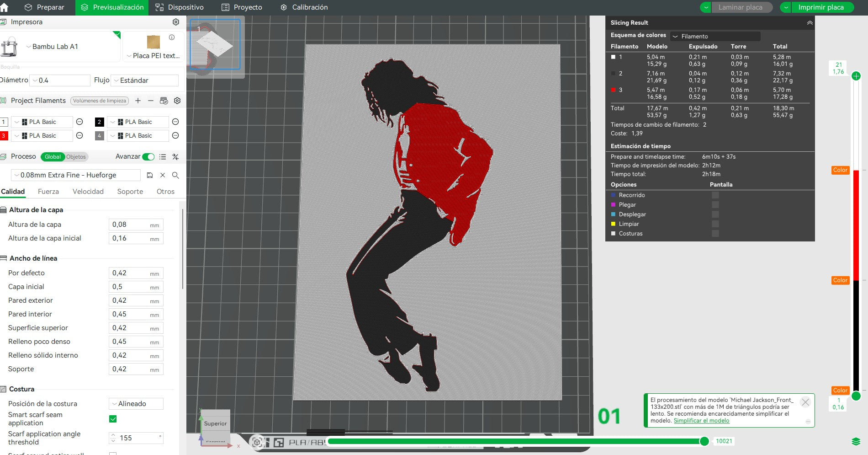
Task: Open Soporte settings tab
Action: point(130,192)
